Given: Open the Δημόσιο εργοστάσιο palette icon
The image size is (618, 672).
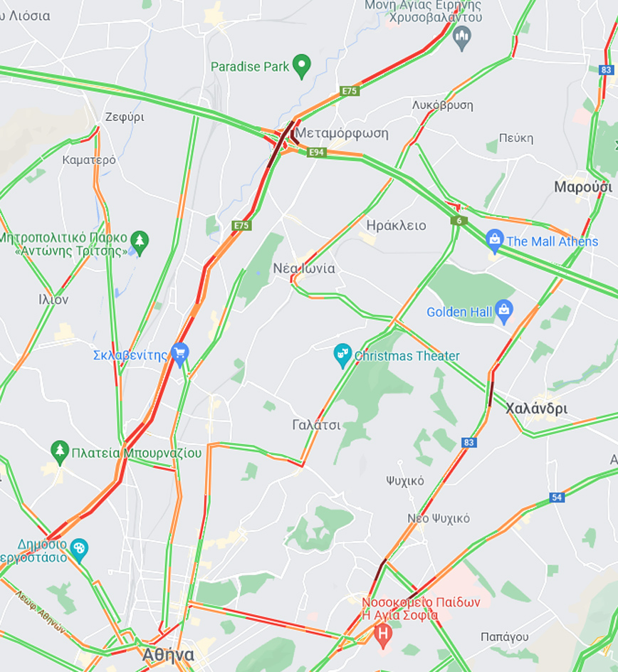Looking at the screenshot, I should [x=79, y=550].
